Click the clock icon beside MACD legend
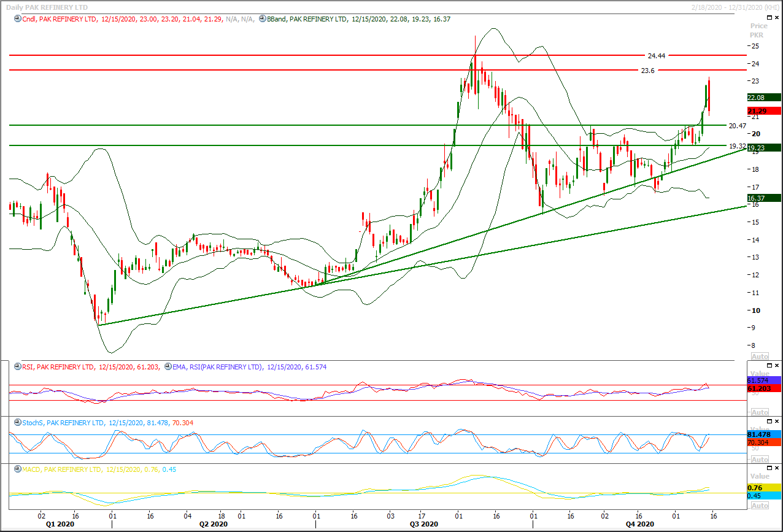 tap(17, 469)
